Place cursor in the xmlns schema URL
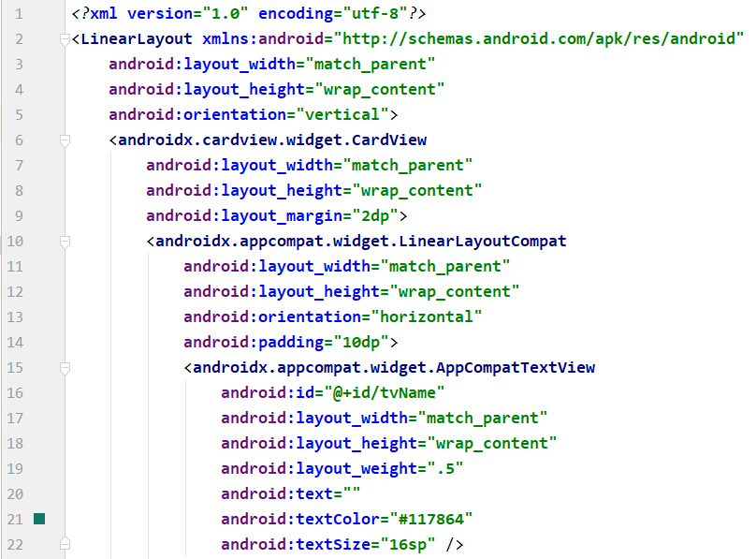Image resolution: width=756 pixels, height=559 pixels. [x=541, y=39]
